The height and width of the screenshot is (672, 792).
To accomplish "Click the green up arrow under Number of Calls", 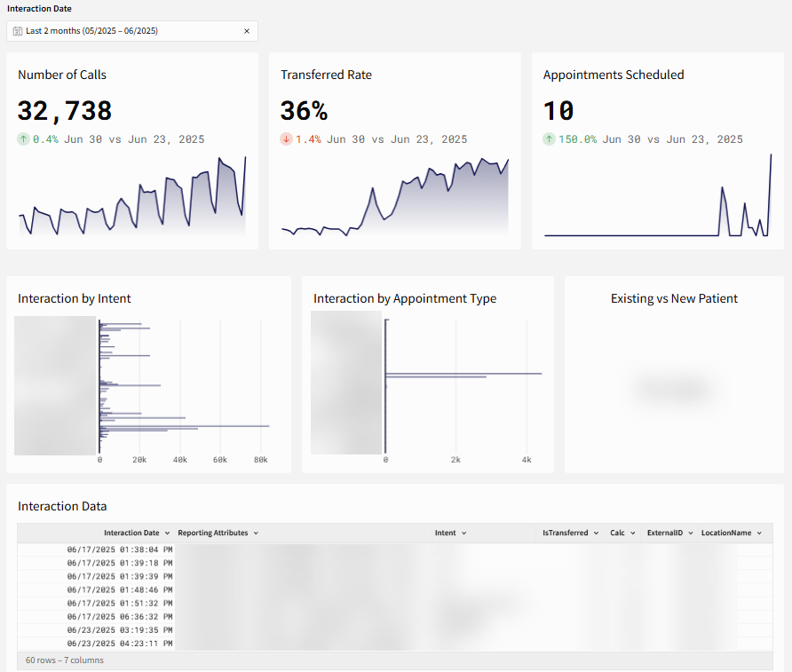I will (23, 139).
